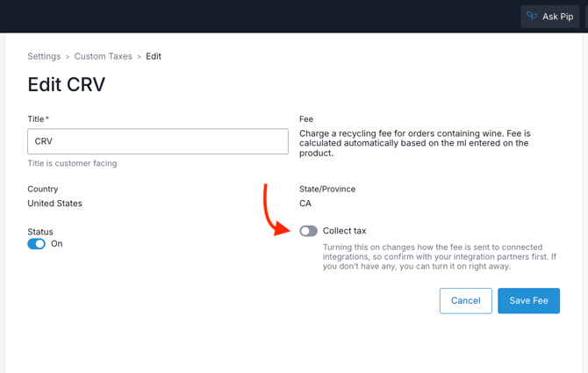Click the CA state value
The width and height of the screenshot is (588, 373).
(305, 204)
